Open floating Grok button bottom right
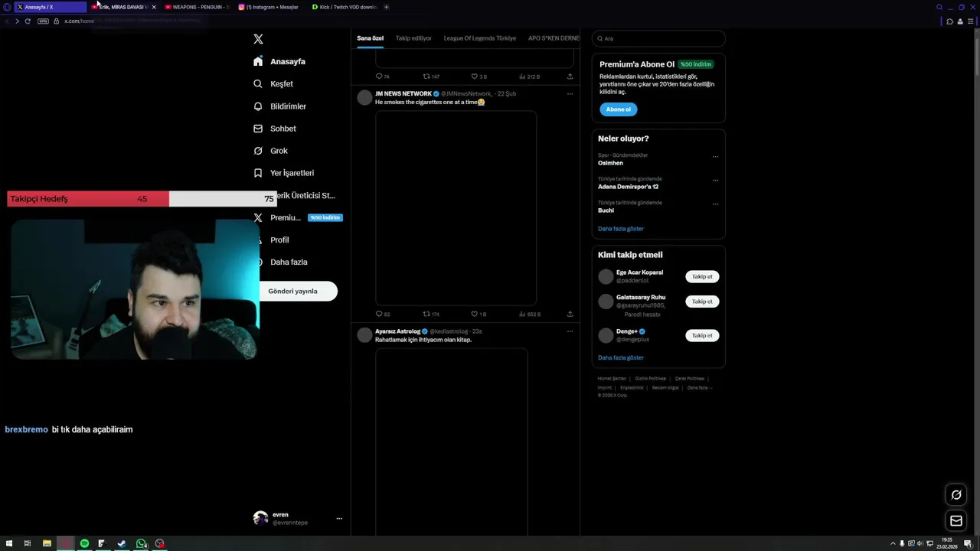 pyautogui.click(x=955, y=494)
